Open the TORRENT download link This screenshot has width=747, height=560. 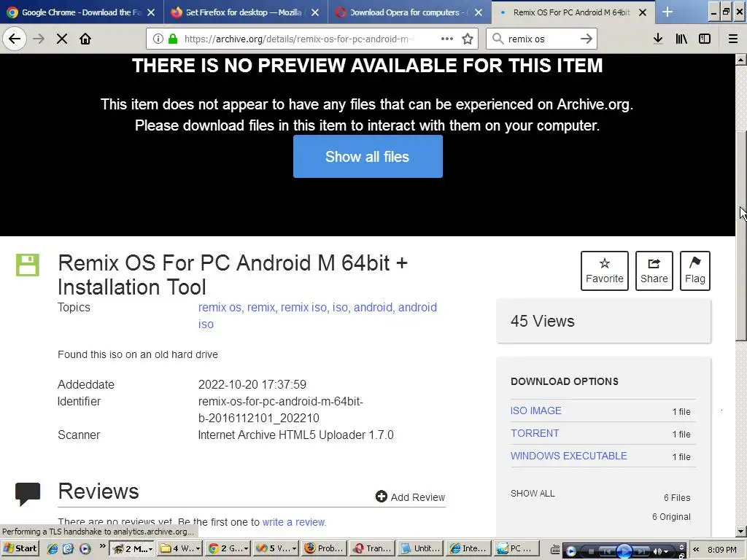535,433
